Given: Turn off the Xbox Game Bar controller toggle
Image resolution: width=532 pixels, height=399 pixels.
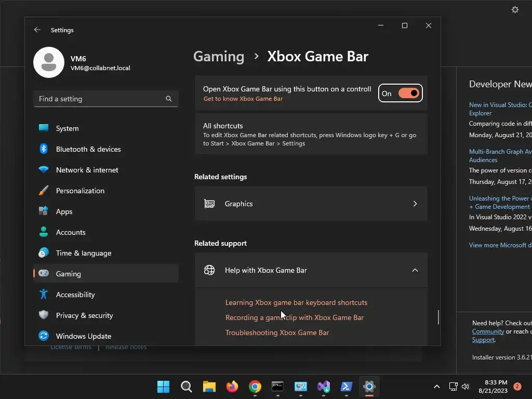Looking at the screenshot, I should 408,93.
